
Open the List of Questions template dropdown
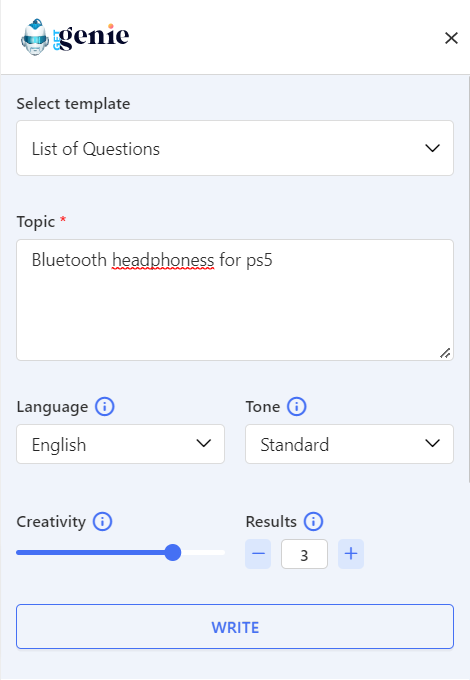point(235,148)
